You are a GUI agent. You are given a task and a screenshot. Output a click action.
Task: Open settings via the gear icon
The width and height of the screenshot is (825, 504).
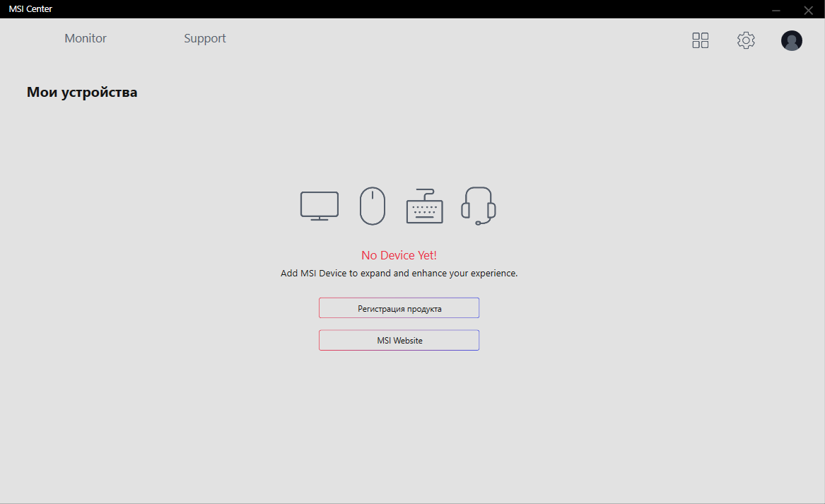point(746,40)
